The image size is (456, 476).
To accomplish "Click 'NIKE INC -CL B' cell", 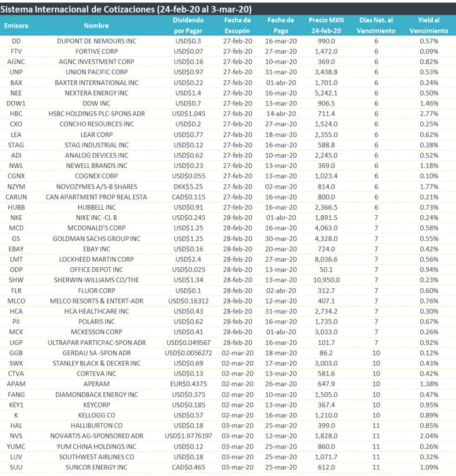I will pos(97,218).
